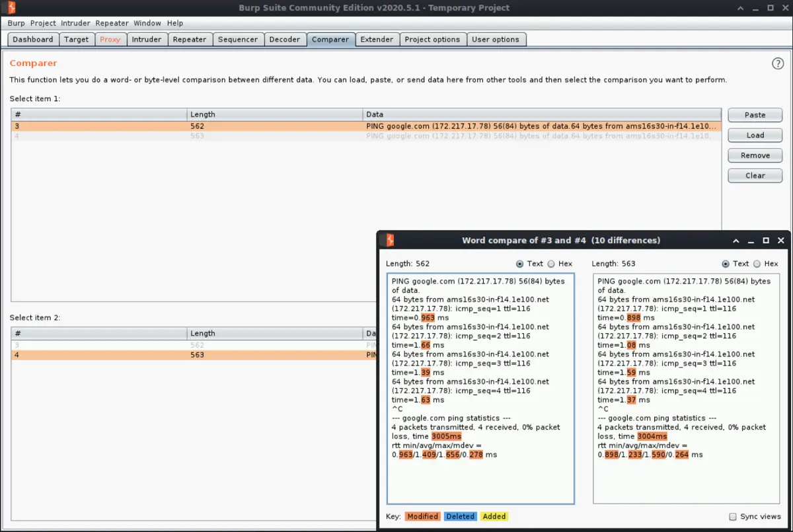Select the Comparer tab

330,40
